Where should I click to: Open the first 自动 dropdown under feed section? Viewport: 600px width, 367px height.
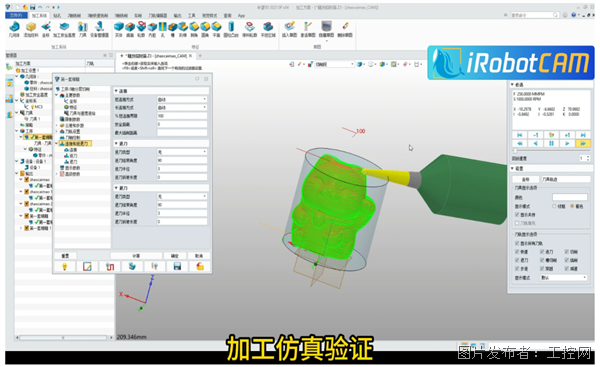[x=182, y=99]
